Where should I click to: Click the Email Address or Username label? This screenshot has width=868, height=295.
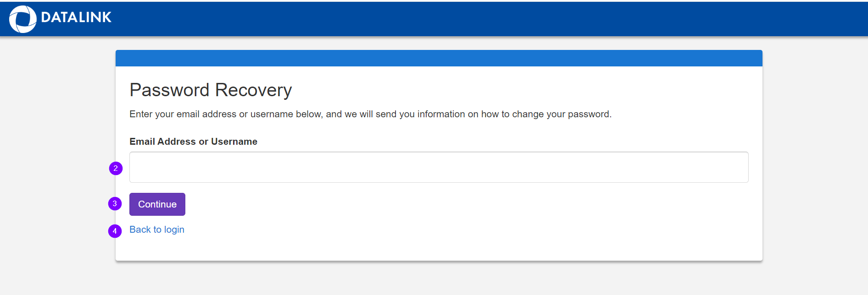coord(193,142)
